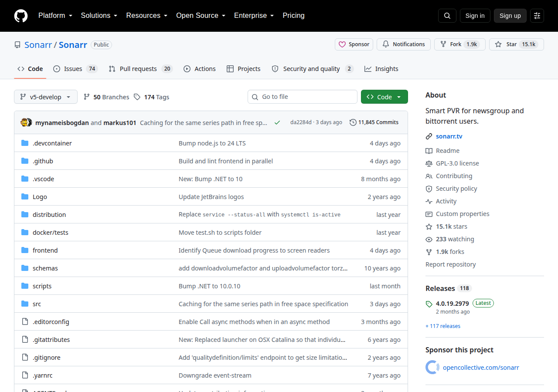558x392 pixels.
Task: Open the v5-develop branch selector
Action: pyautogui.click(x=46, y=97)
